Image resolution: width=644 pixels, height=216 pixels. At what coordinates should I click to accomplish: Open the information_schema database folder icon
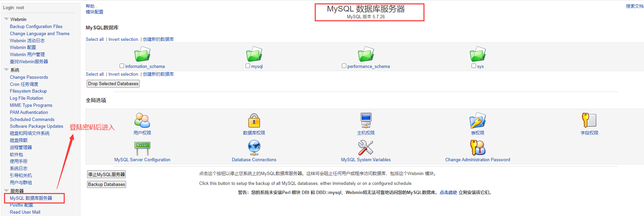pos(142,54)
